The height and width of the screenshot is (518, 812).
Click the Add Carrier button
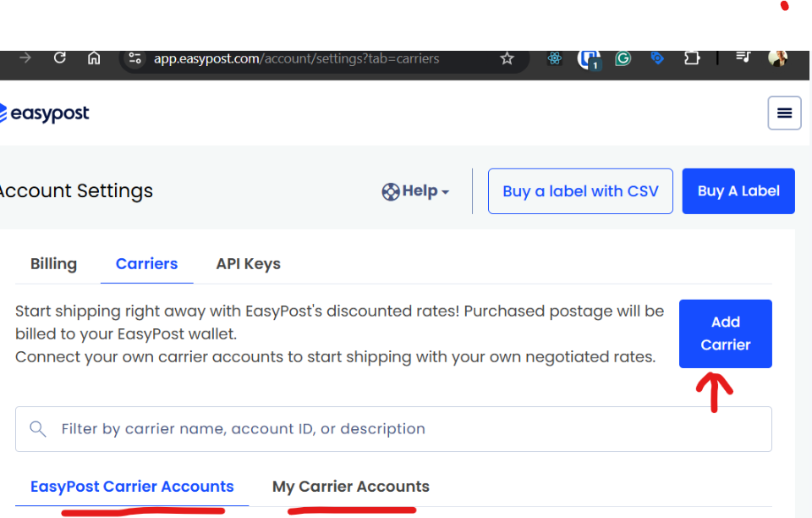coord(725,333)
